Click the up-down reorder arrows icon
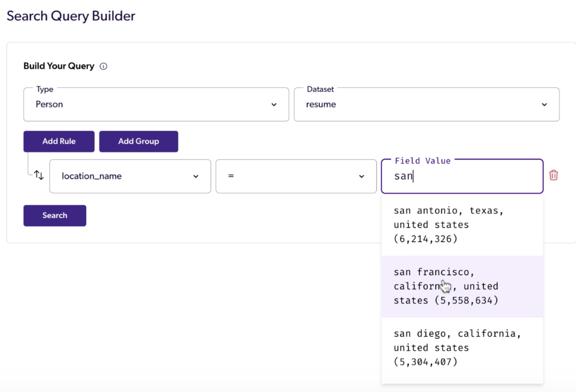Screen dimensions: 576x392 [39, 175]
